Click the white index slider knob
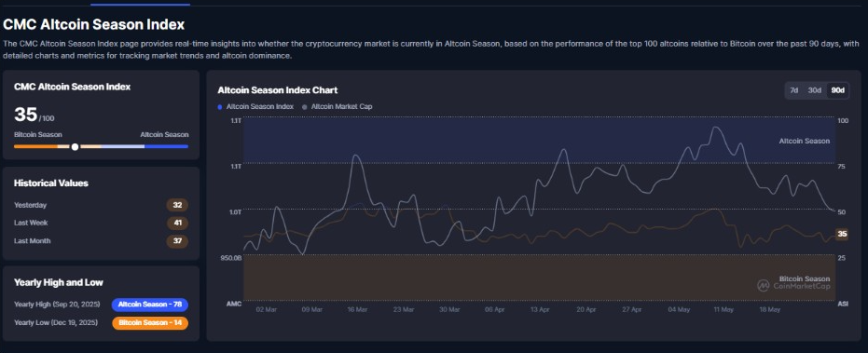 [75, 146]
